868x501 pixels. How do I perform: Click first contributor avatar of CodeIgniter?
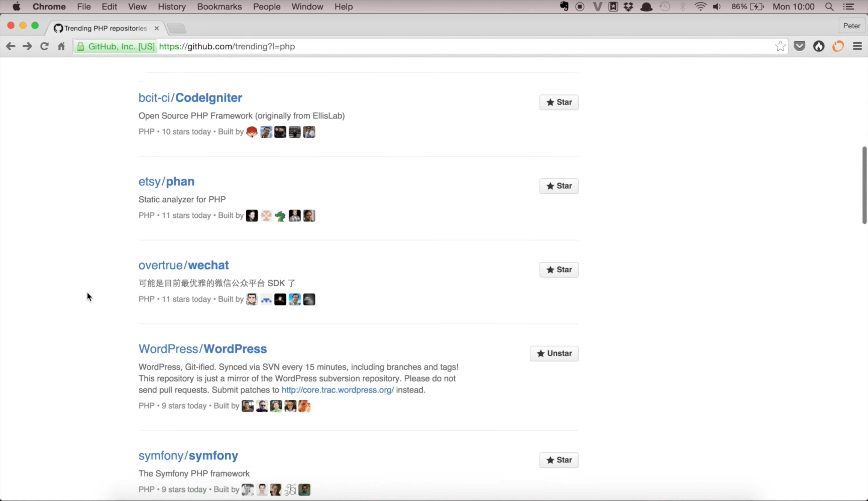[x=252, y=132]
